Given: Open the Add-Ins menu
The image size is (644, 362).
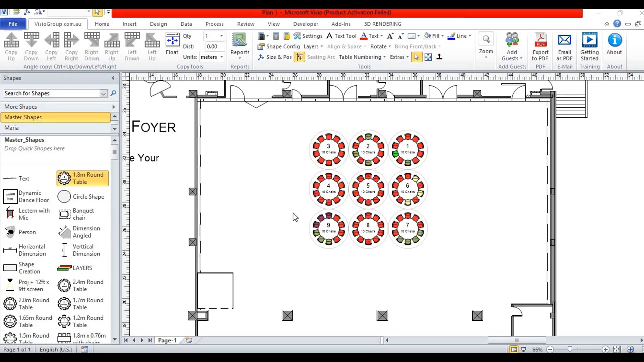Looking at the screenshot, I should tap(341, 24).
